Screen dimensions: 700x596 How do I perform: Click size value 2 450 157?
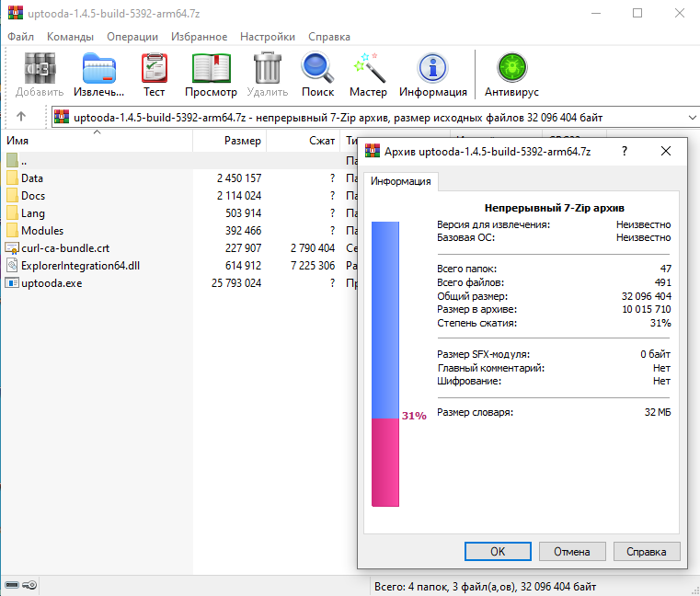(239, 178)
